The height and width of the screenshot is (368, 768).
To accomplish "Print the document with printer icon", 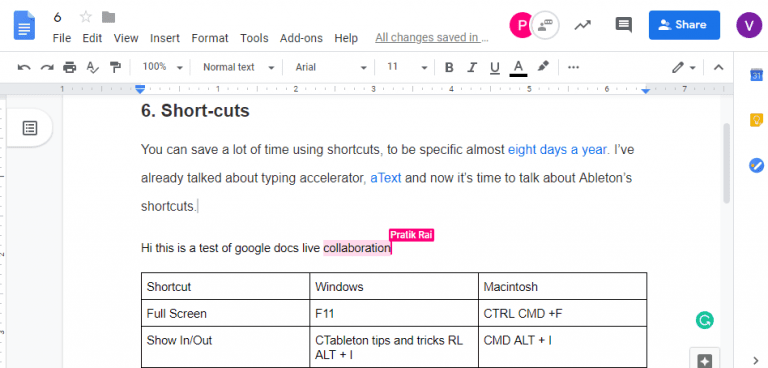I will pyautogui.click(x=70, y=68).
